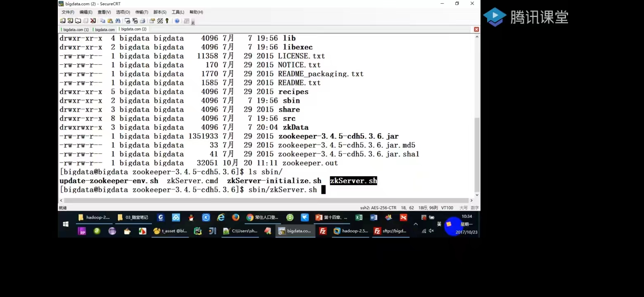Click the greyed Reconnect toolbar icon

85,21
